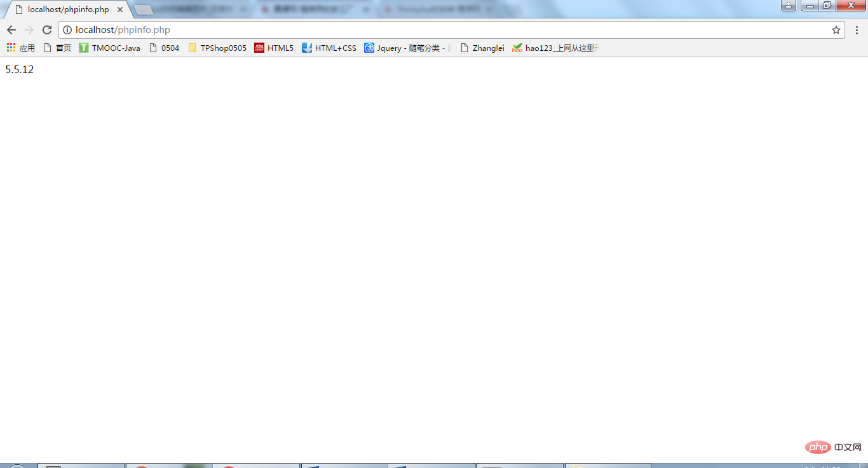Open the TPShop0505 bookmark folder

pyautogui.click(x=217, y=48)
